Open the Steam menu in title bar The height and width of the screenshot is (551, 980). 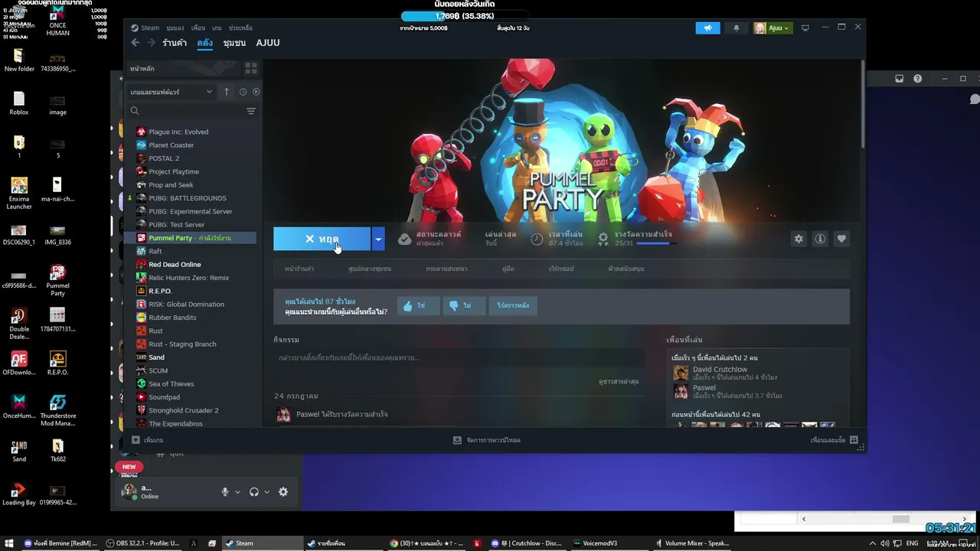(x=145, y=28)
